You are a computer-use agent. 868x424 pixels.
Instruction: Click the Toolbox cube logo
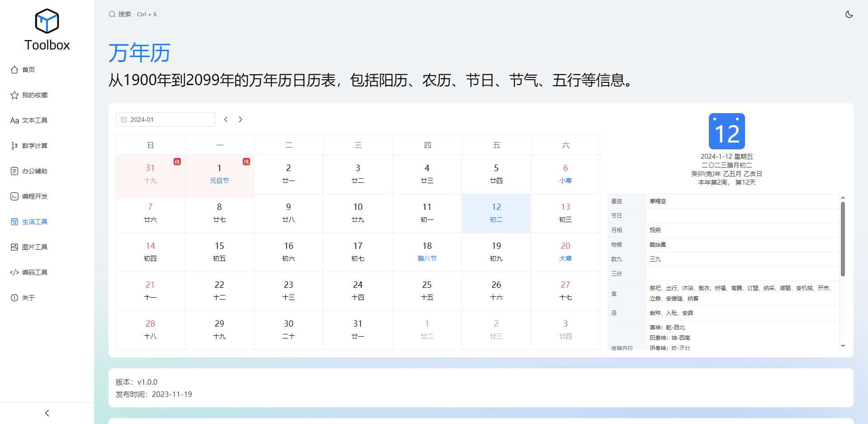click(x=47, y=21)
